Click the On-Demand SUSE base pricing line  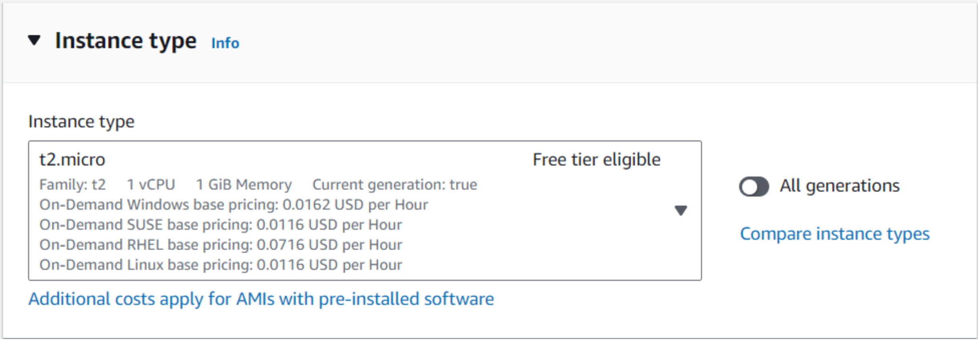[x=221, y=225]
